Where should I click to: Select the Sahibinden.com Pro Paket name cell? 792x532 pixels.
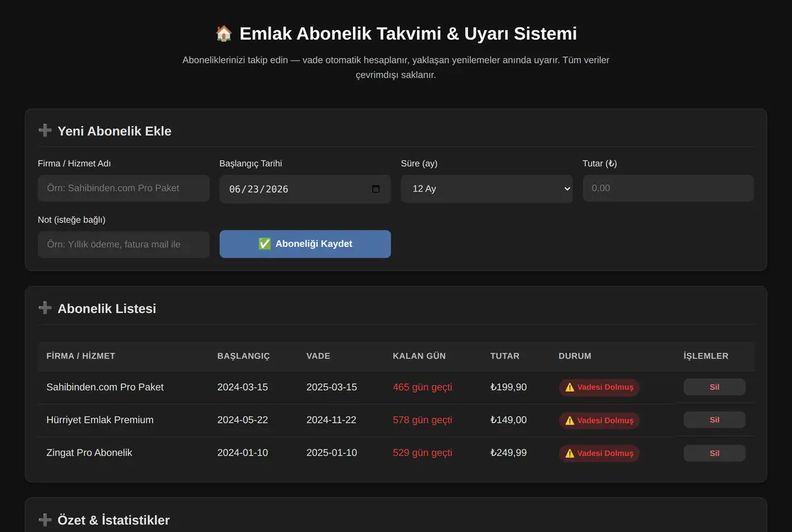tap(105, 387)
